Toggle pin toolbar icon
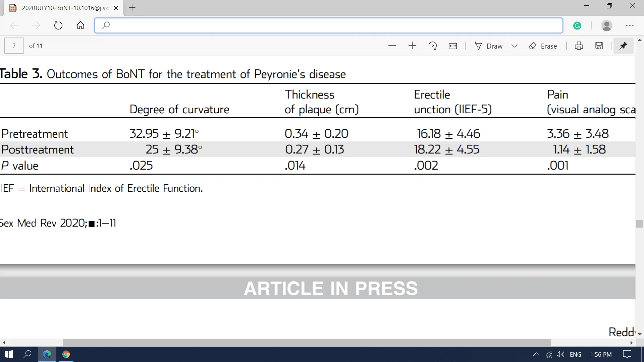The width and height of the screenshot is (644, 362). pos(623,46)
